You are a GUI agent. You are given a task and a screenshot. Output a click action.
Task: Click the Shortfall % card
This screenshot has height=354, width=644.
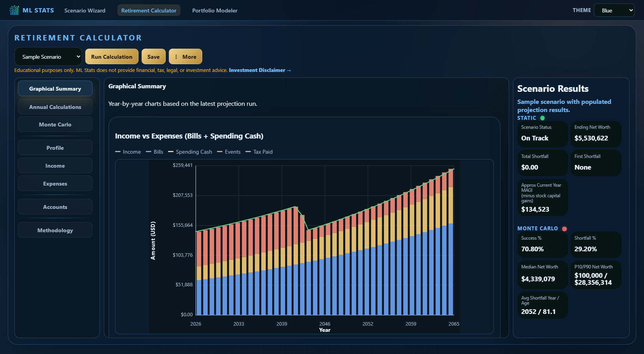click(x=596, y=245)
